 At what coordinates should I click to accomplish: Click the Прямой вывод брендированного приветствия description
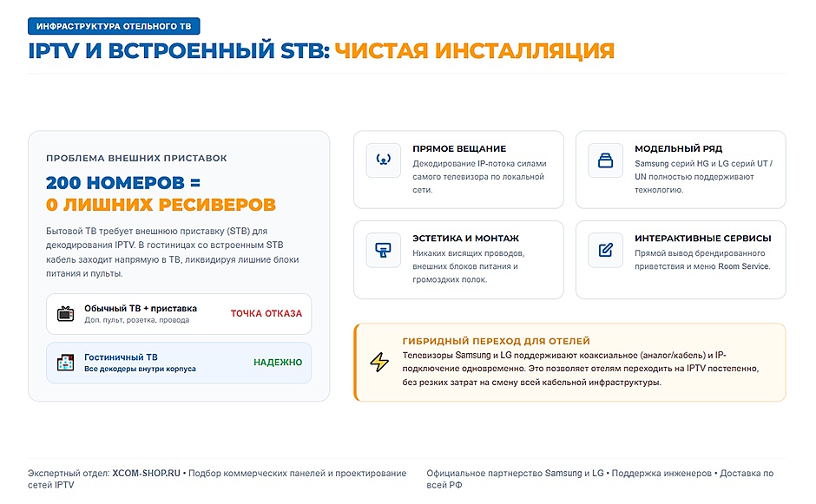click(x=702, y=260)
